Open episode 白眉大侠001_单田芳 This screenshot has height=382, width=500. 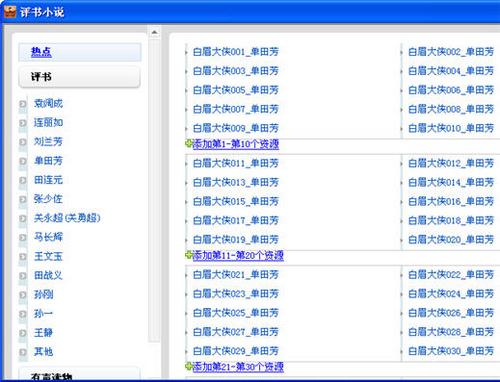tap(236, 52)
